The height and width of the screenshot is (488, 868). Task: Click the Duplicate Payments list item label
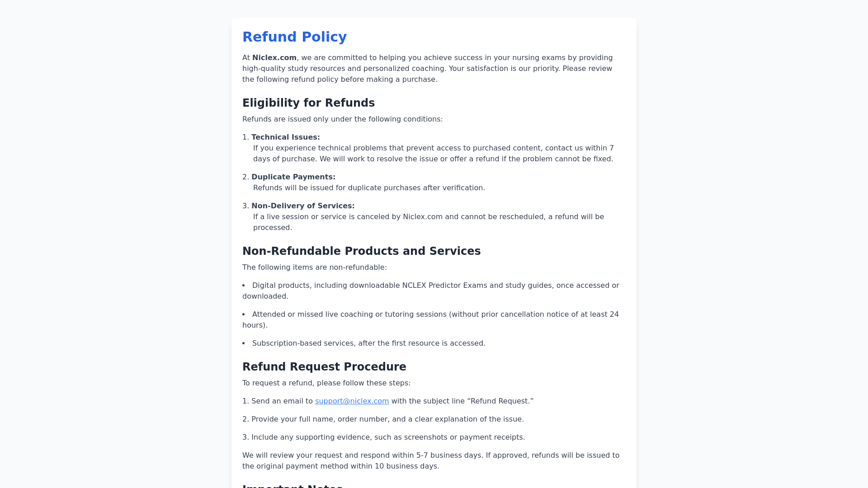click(293, 177)
